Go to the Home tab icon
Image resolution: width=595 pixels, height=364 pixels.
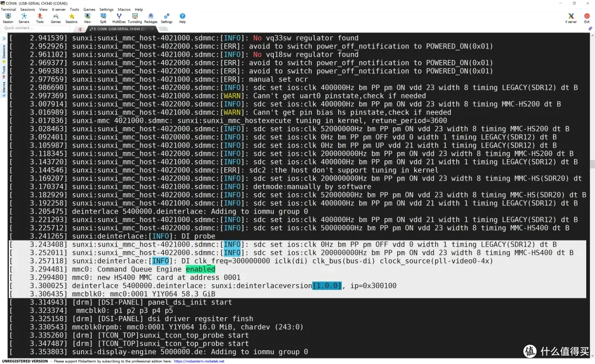click(x=80, y=29)
